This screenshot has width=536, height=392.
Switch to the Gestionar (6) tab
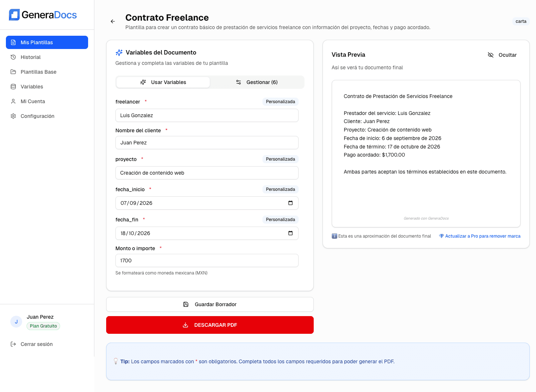[257, 82]
